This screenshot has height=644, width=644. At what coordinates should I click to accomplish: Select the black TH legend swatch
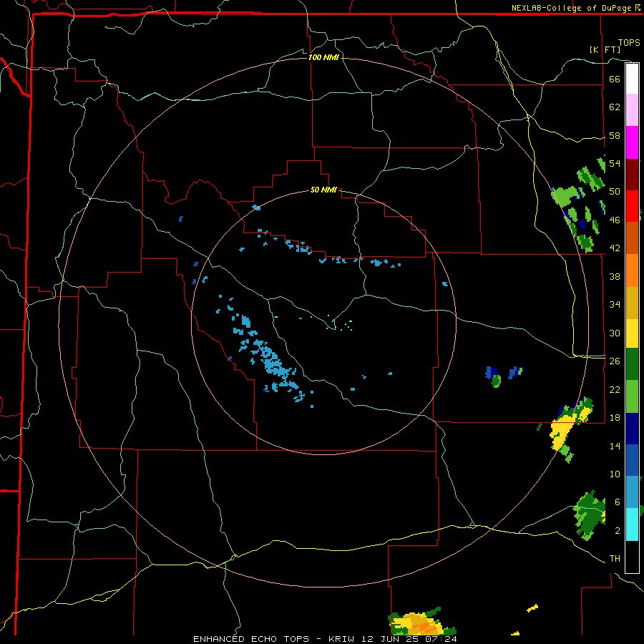632,557
